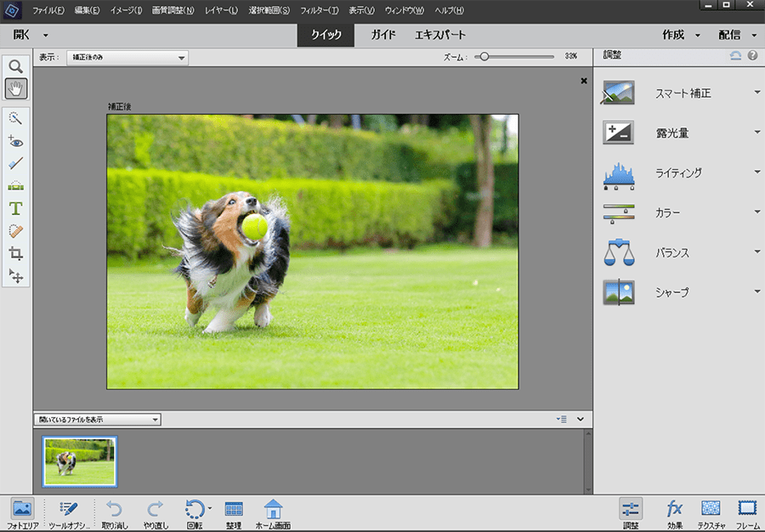Image resolution: width=765 pixels, height=532 pixels.
Task: Click the zoom slider handle
Action: pyautogui.click(x=483, y=57)
